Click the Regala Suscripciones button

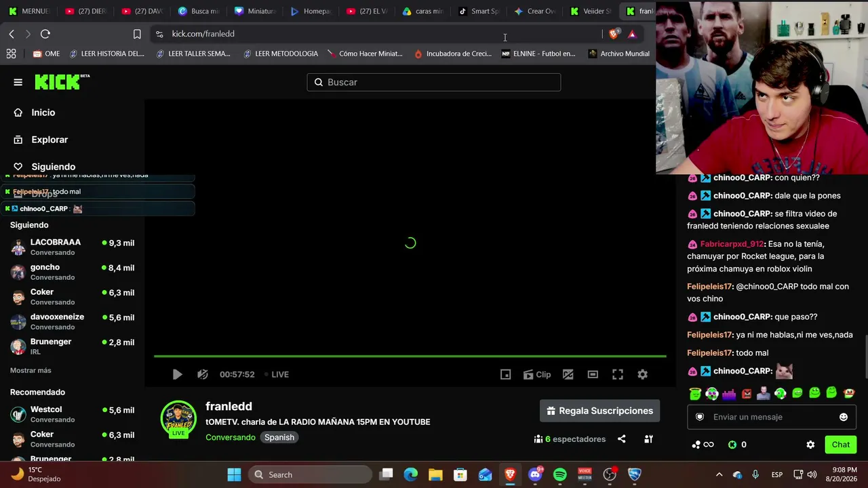(599, 411)
